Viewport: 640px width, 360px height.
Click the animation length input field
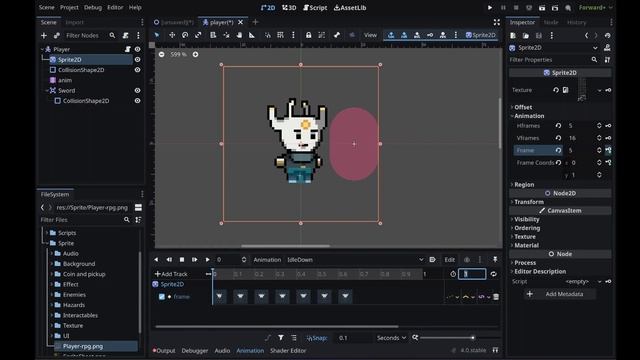(x=472, y=274)
